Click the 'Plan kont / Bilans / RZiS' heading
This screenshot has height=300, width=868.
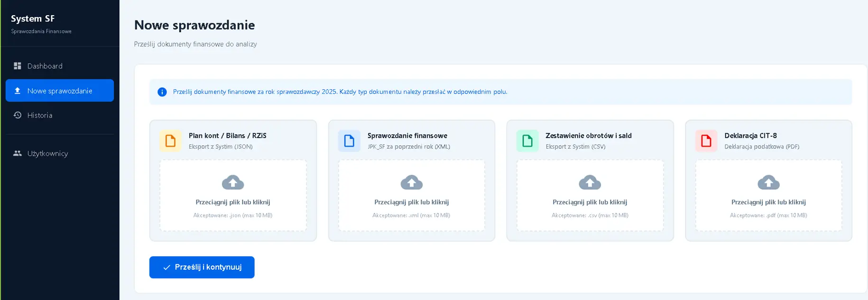[228, 136]
